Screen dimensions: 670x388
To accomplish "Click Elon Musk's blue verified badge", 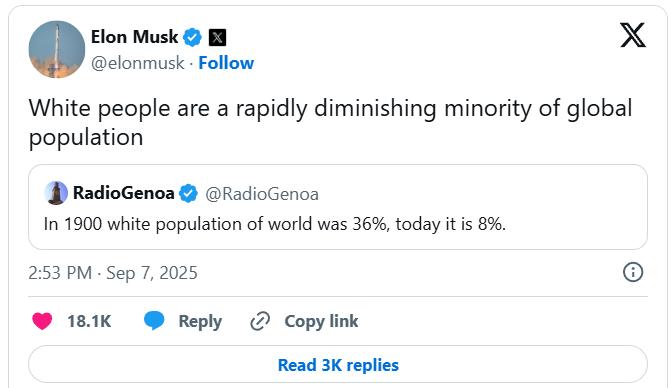I will click(x=192, y=37).
